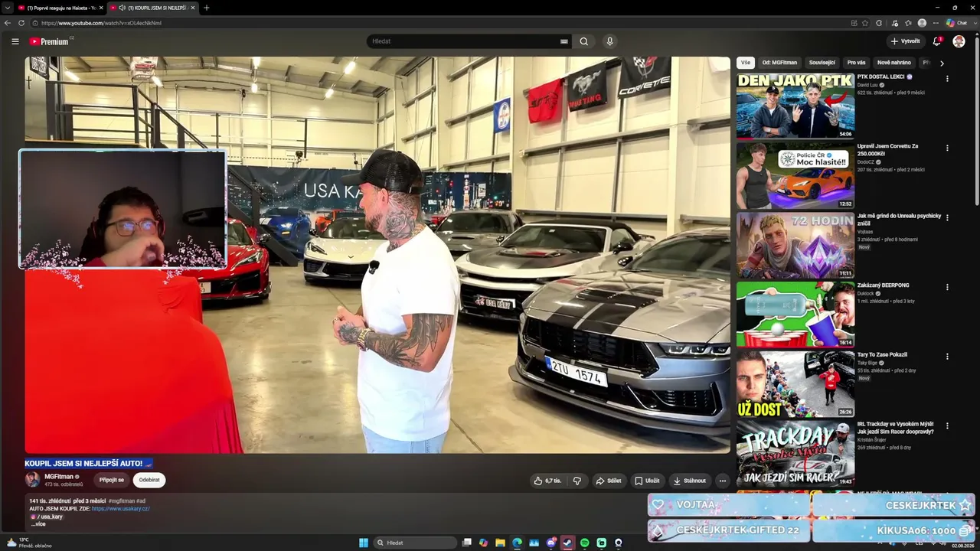Focus the YouTube Hledat search field
The image size is (980, 551).
tap(464, 41)
